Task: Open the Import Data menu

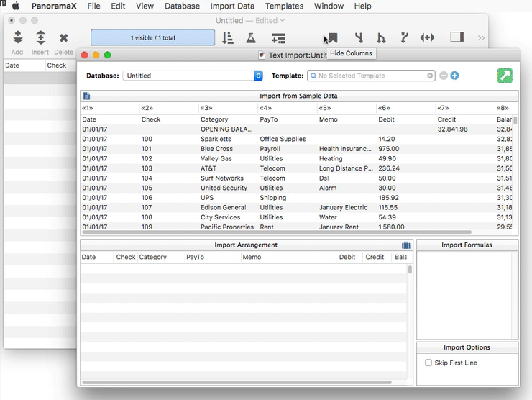Action: [x=232, y=6]
